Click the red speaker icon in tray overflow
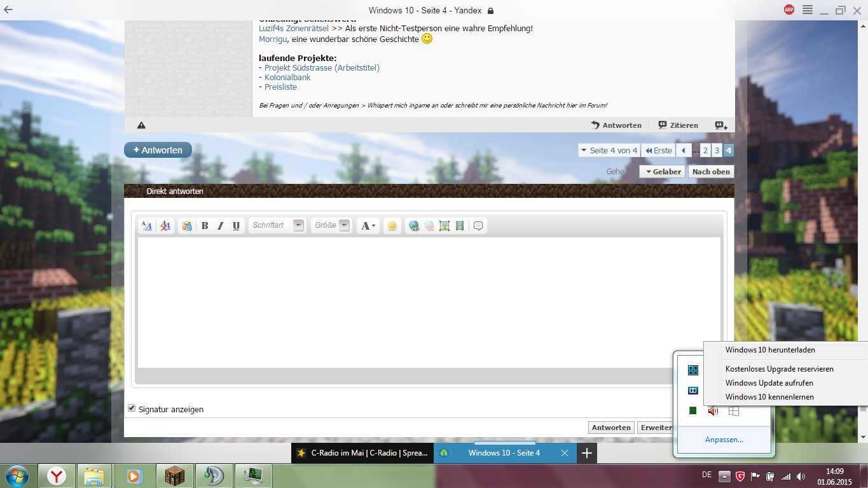The height and width of the screenshot is (488, 868). tap(713, 411)
